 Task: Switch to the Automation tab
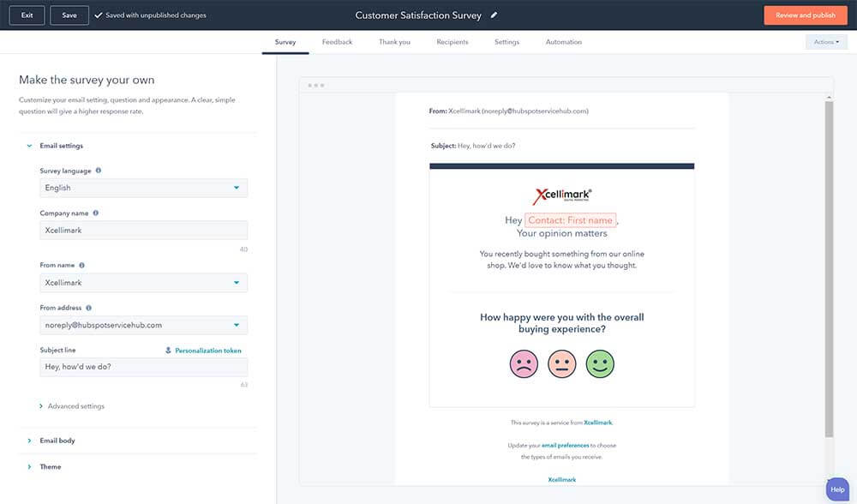563,42
